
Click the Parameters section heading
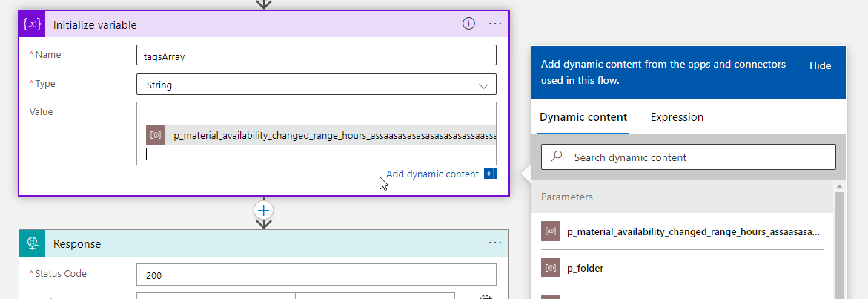tap(567, 197)
